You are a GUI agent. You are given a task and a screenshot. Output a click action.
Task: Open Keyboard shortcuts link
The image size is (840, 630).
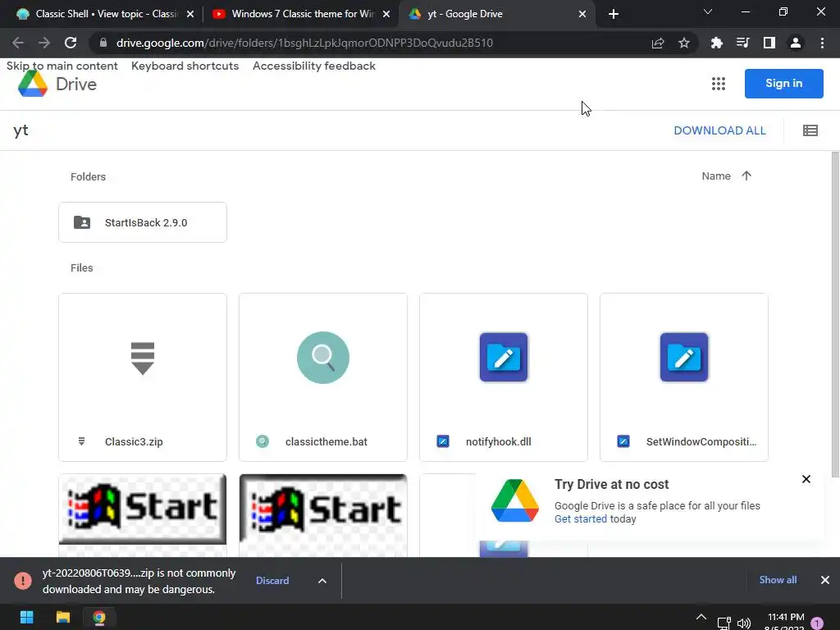coord(185,66)
